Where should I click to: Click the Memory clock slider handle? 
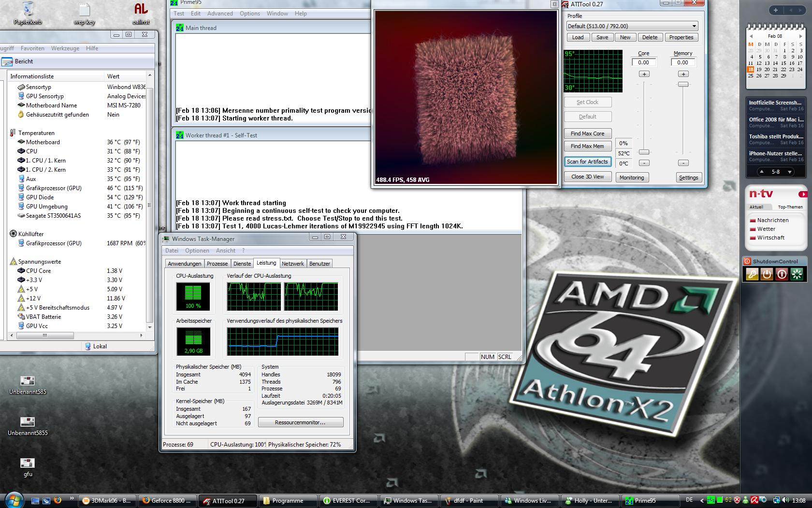coord(683,84)
